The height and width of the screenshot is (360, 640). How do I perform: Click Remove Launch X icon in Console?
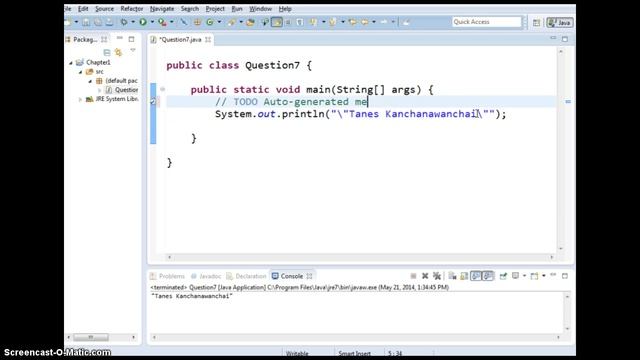pyautogui.click(x=425, y=276)
